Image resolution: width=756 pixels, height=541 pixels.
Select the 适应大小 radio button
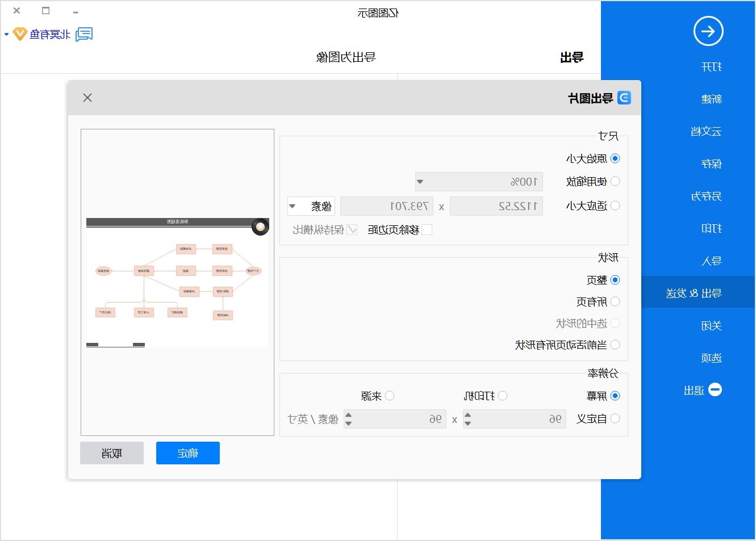[615, 206]
